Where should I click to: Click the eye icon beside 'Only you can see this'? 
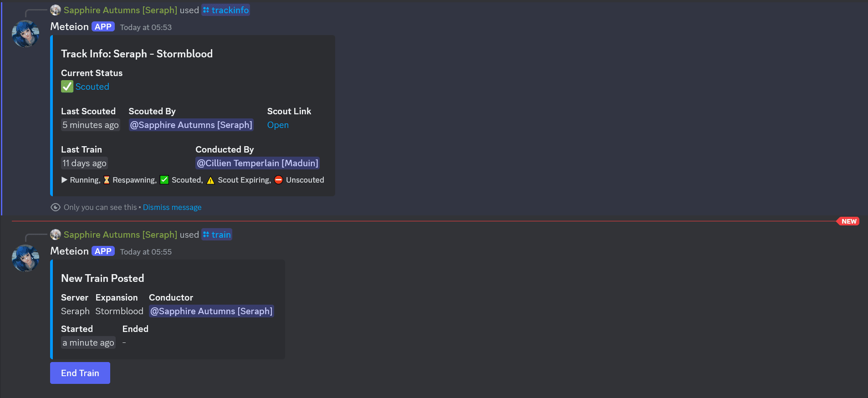tap(56, 207)
